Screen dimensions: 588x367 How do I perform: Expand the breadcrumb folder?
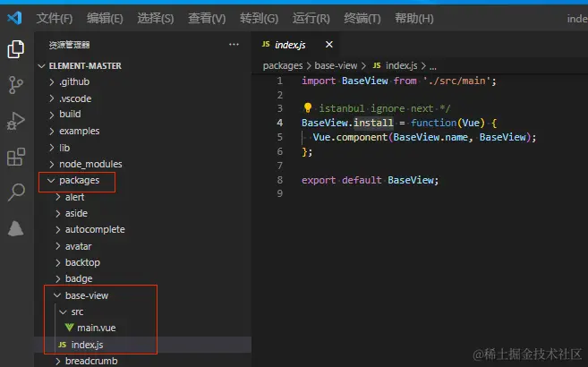[58, 361]
